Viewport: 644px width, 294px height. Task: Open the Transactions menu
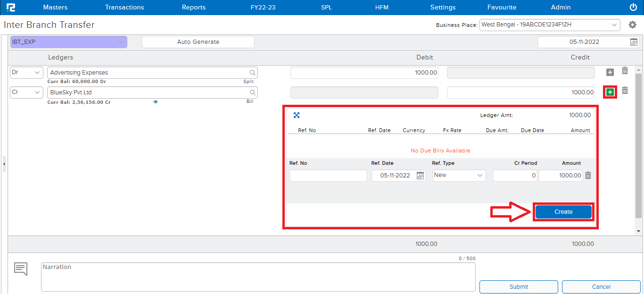coord(124,7)
